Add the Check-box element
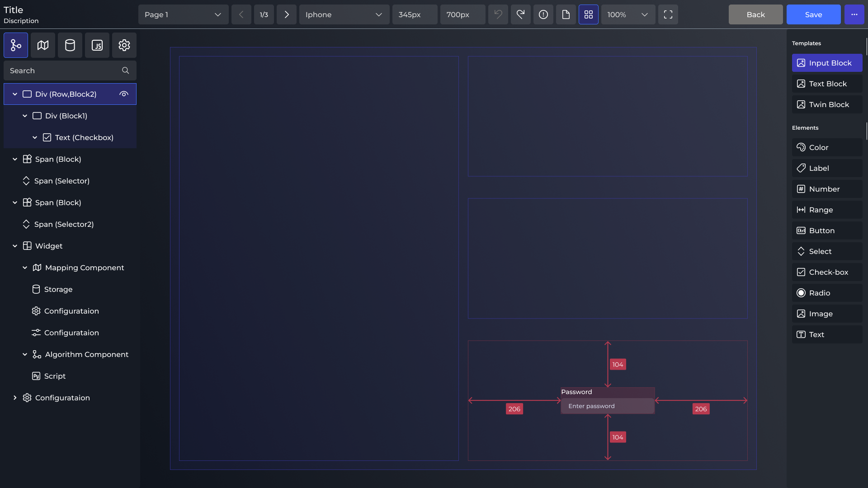 [x=827, y=272]
